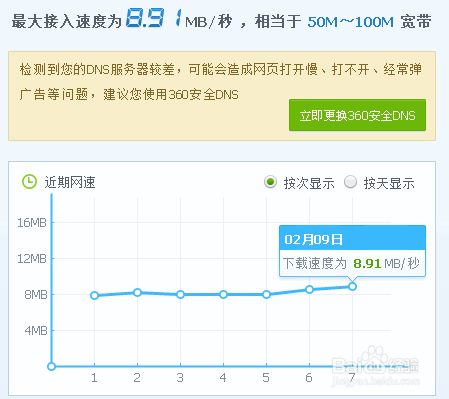The height and width of the screenshot is (399, 449).
Task: Click x-axis label 6
Action: click(309, 378)
